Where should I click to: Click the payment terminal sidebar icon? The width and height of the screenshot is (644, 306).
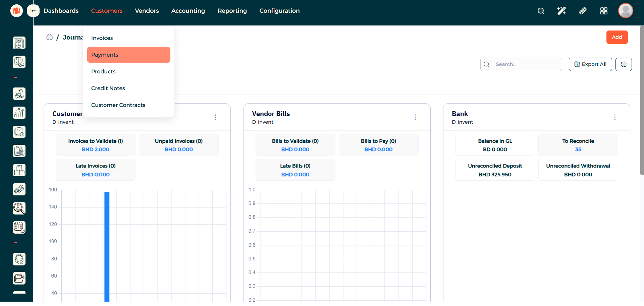click(19, 189)
